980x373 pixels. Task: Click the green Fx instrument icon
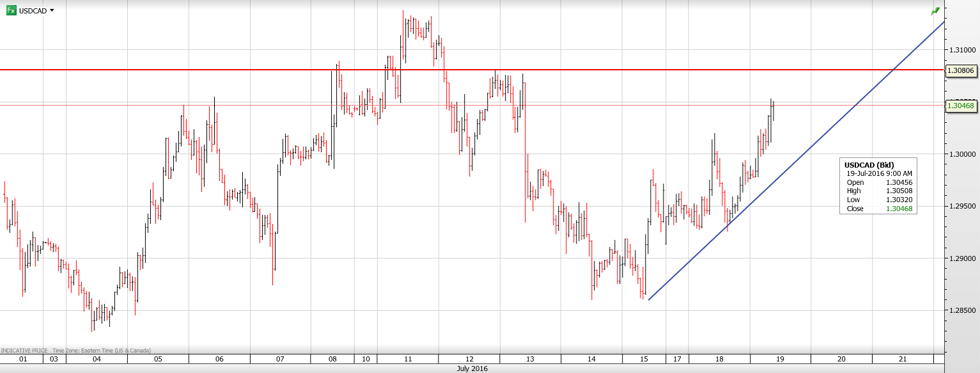[x=11, y=10]
